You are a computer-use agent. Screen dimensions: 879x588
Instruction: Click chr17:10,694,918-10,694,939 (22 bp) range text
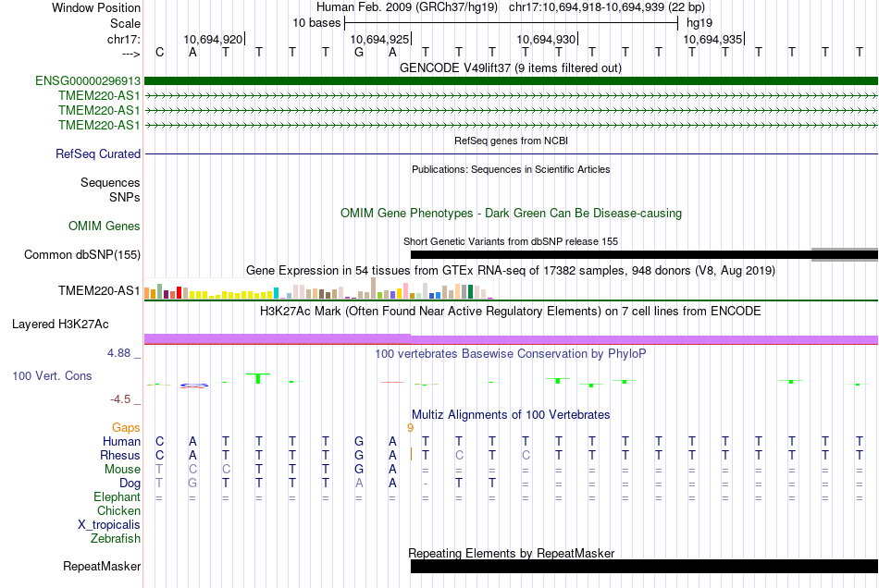point(607,7)
